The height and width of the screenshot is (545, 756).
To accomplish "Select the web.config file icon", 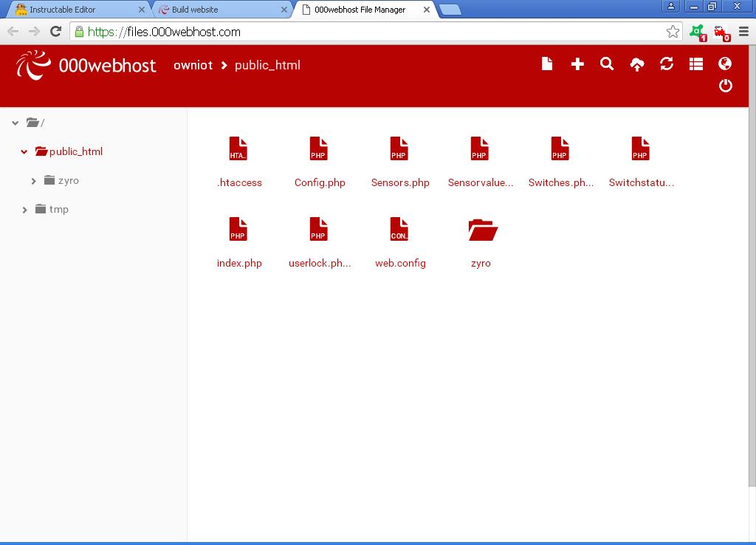I will (399, 229).
